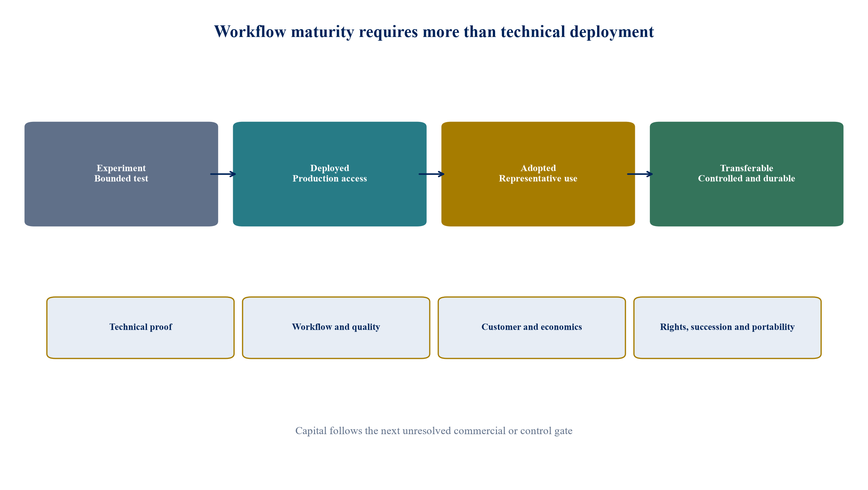
Task: Click the Workflow and quality card
Action: 336,328
